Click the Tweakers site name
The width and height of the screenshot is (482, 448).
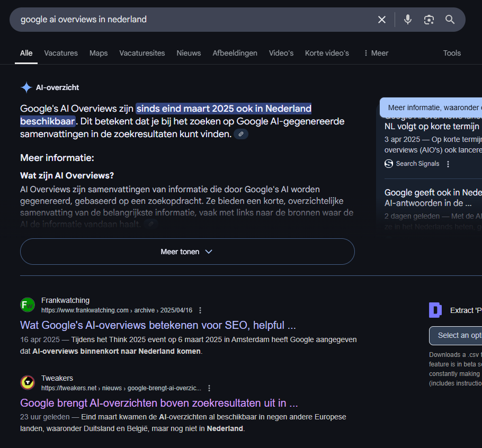[57, 378]
